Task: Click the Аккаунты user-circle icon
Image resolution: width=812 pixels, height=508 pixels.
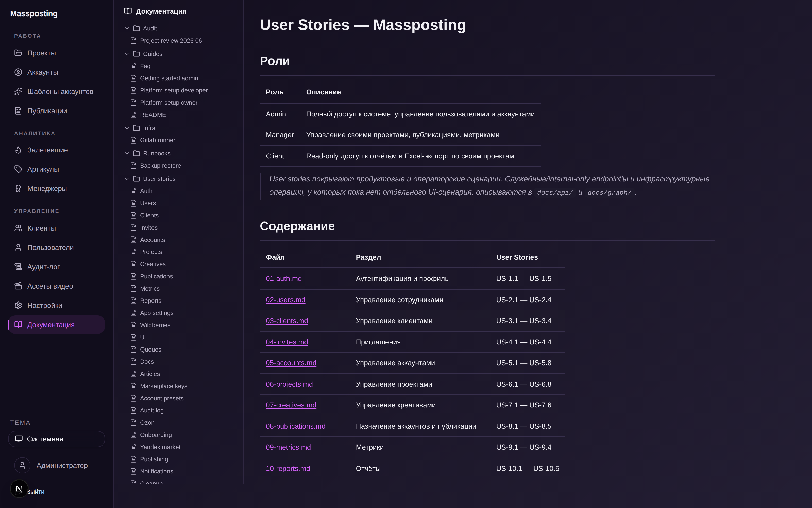Action: click(18, 72)
